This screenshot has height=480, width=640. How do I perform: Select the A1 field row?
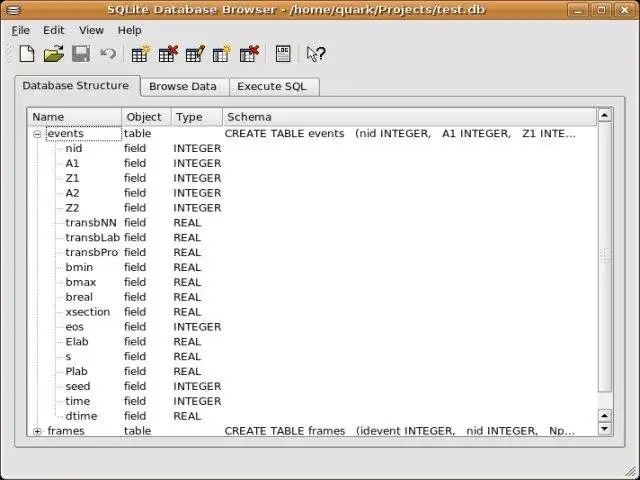pos(312,163)
